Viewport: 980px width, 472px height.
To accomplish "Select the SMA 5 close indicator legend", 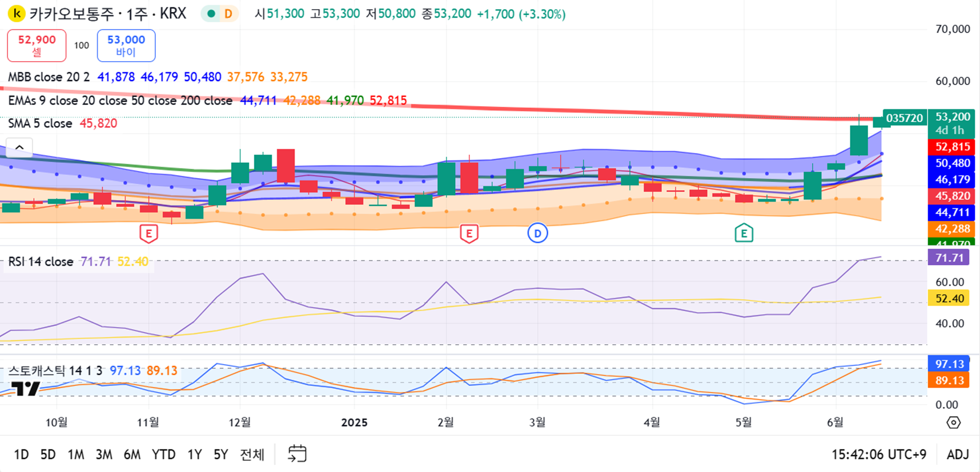I will tap(40, 123).
